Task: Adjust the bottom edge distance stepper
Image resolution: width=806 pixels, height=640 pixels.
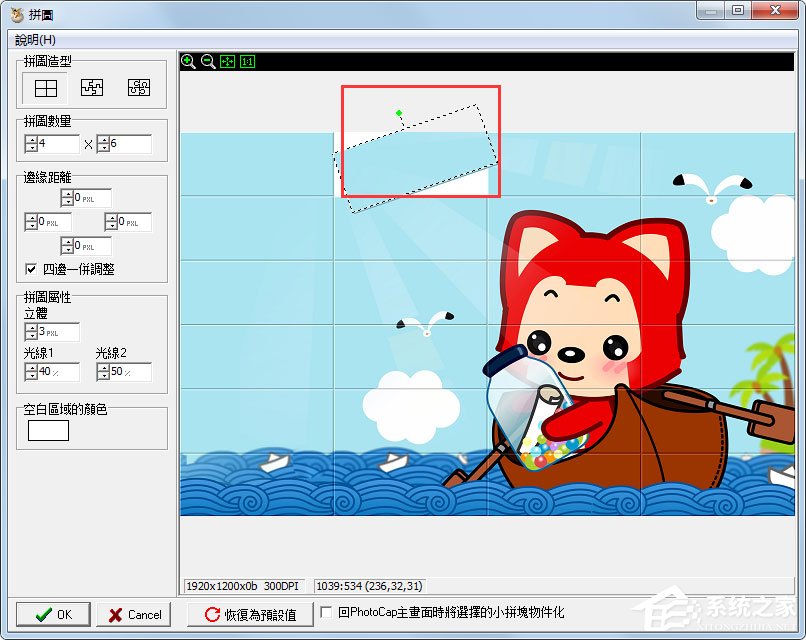Action: click(x=67, y=246)
